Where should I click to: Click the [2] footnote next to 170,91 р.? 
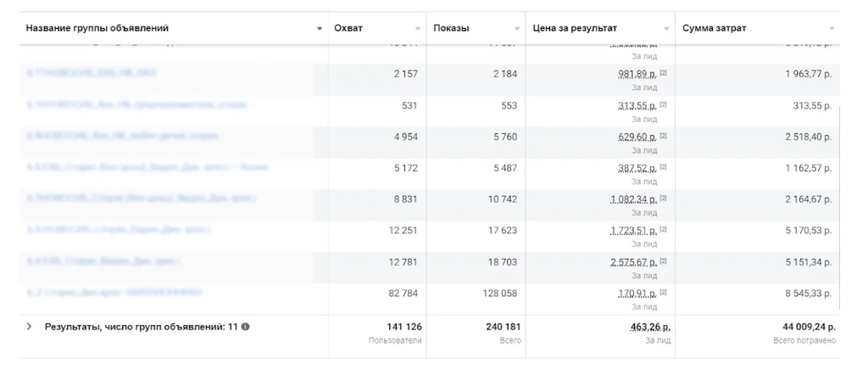coord(663,291)
